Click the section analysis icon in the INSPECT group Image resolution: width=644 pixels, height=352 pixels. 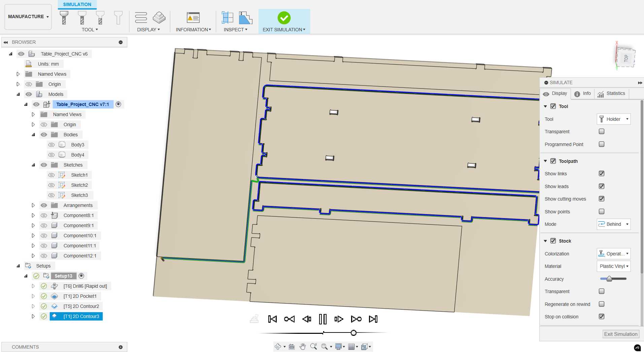click(227, 17)
